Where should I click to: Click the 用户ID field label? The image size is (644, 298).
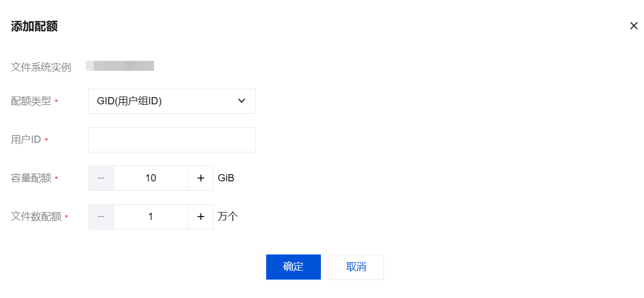tap(26, 140)
